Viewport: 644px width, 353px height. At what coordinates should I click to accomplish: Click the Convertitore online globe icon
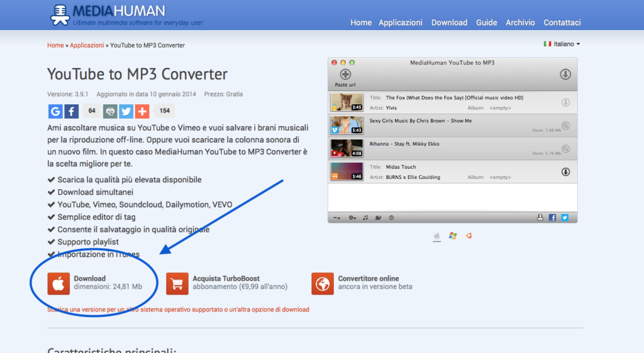(323, 284)
